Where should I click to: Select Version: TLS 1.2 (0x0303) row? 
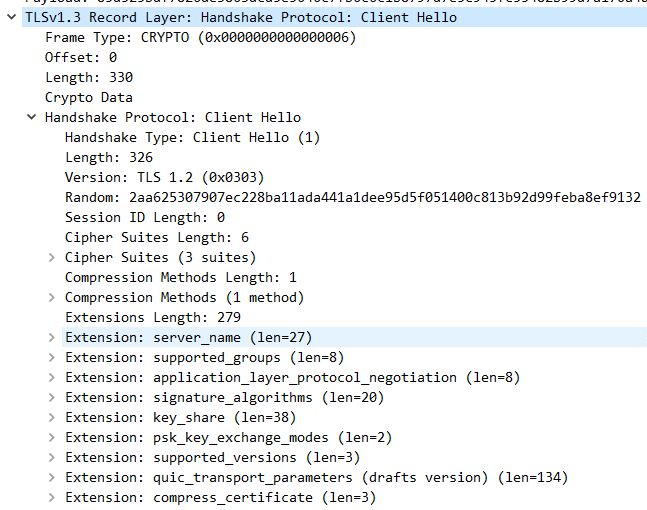[164, 177]
